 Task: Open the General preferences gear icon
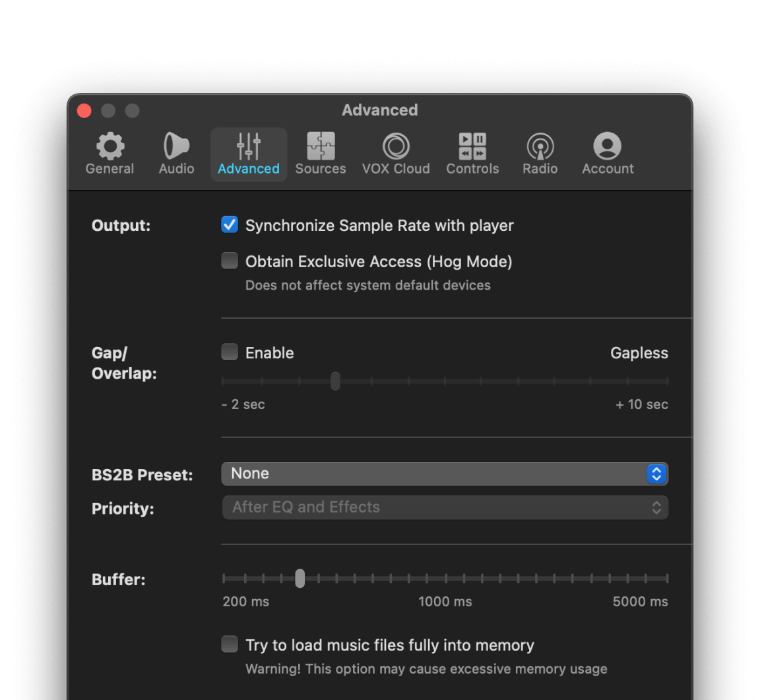click(110, 146)
